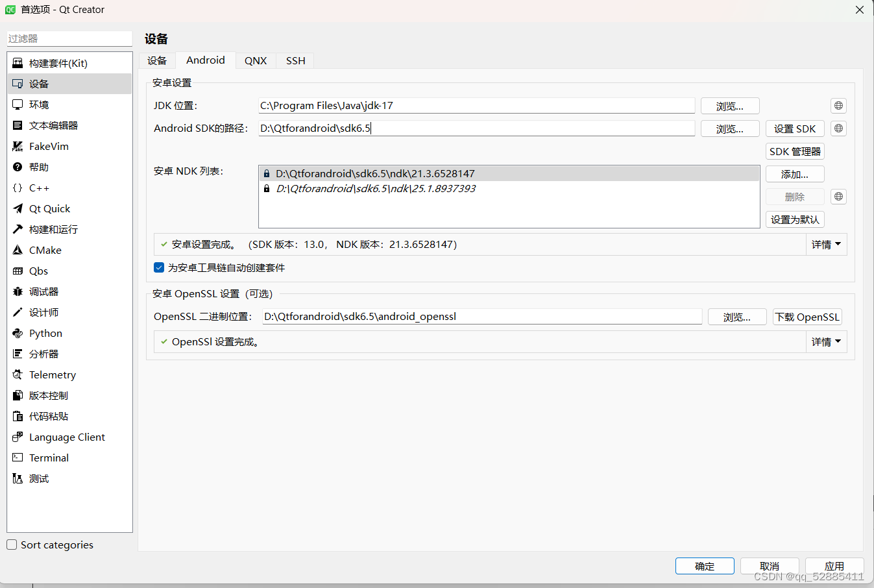Open C++ braces icon category

point(18,188)
